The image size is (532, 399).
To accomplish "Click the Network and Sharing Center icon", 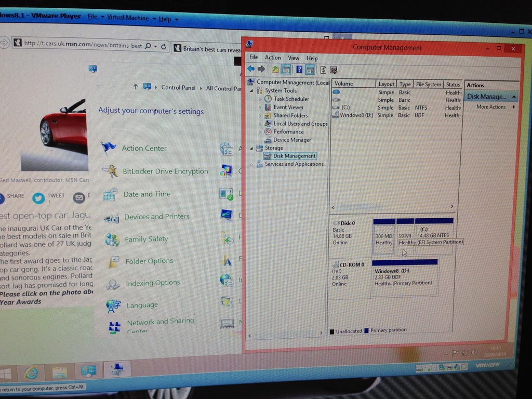I will (114, 327).
